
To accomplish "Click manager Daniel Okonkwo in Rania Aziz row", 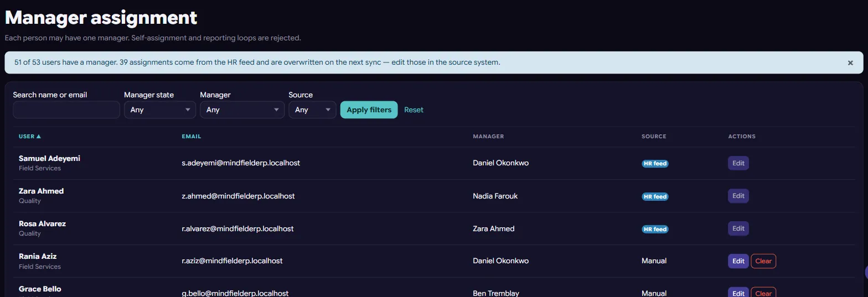I will pyautogui.click(x=500, y=261).
